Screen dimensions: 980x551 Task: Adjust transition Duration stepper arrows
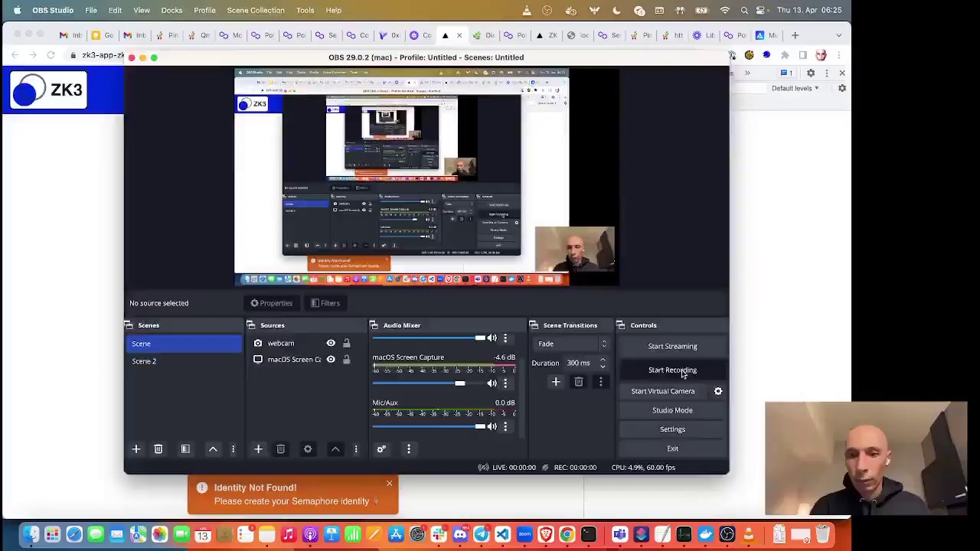click(x=603, y=363)
